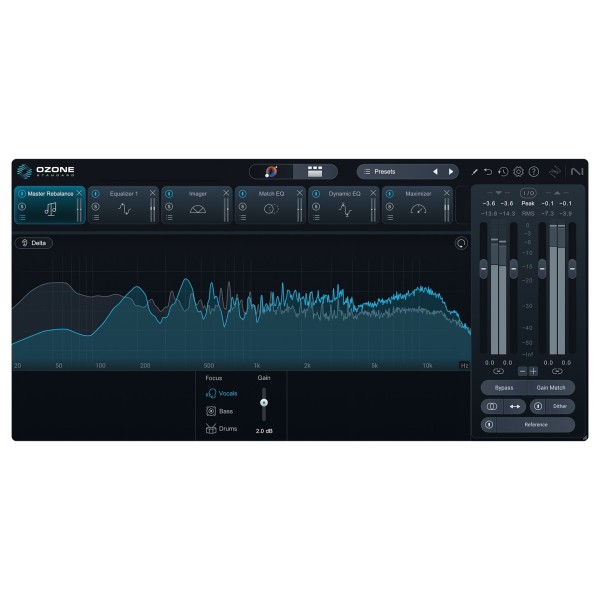This screenshot has width=600, height=600.
Task: Click the Imager semicircle icon
Action: pos(198,209)
